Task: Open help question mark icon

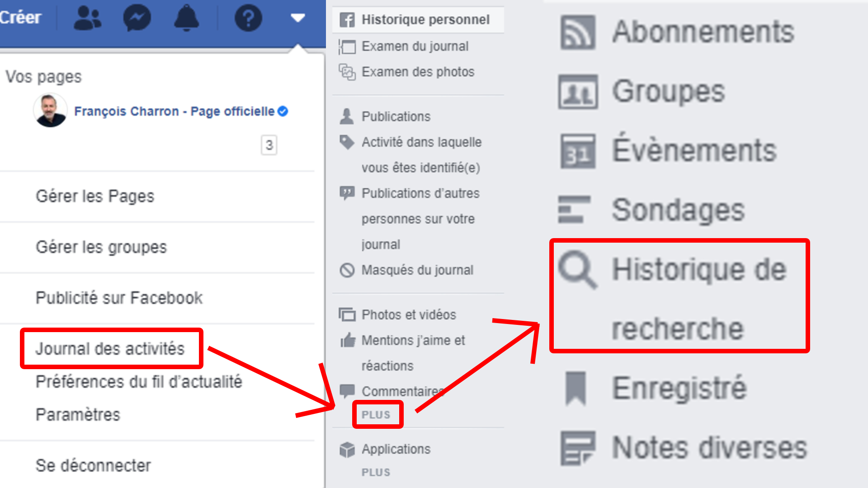Action: click(248, 18)
